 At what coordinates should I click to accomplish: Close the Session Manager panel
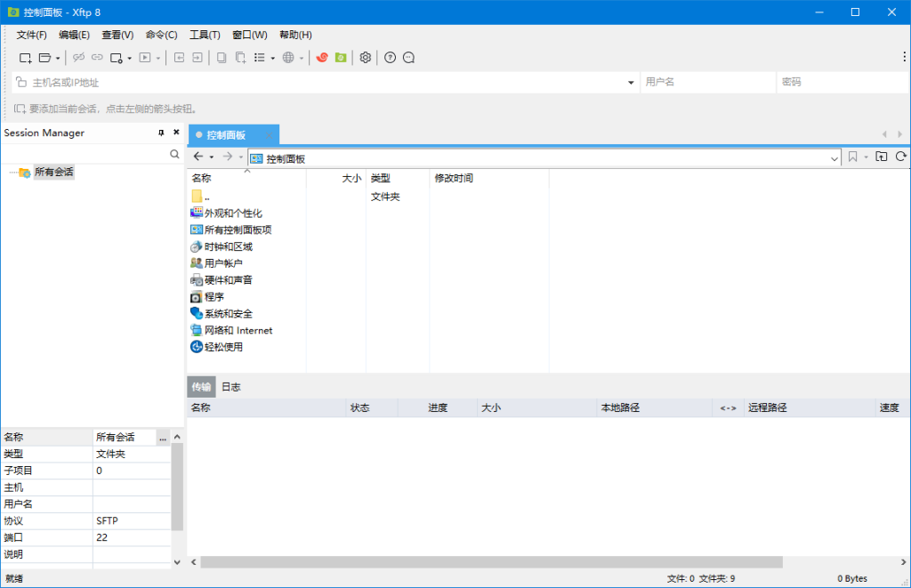coord(176,133)
